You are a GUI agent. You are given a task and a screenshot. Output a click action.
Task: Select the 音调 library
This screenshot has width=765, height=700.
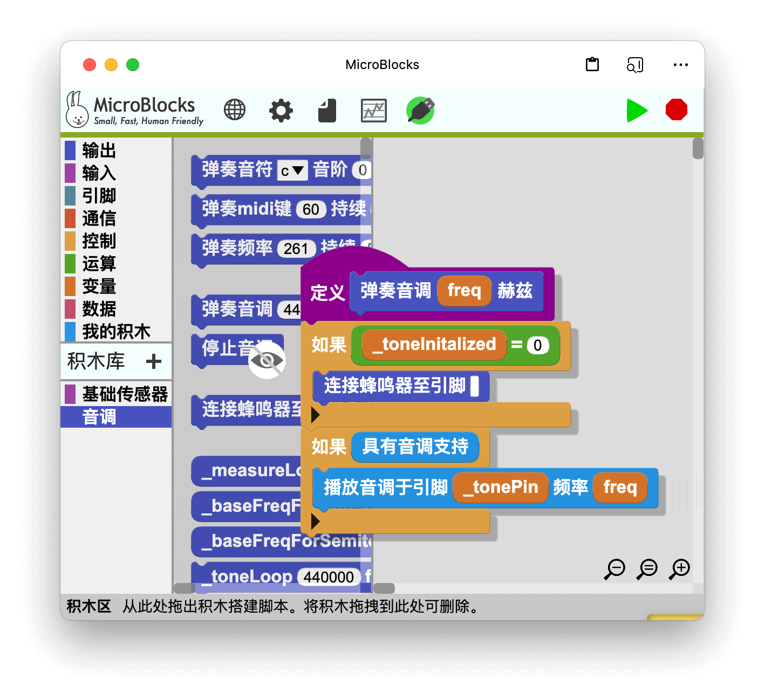point(116,417)
